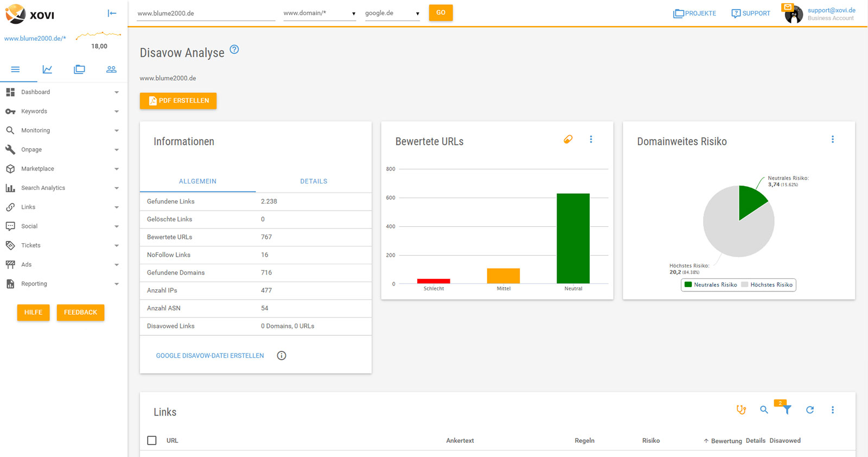The height and width of the screenshot is (457, 868).
Task: Open the users group sidebar tab
Action: pyautogui.click(x=111, y=69)
